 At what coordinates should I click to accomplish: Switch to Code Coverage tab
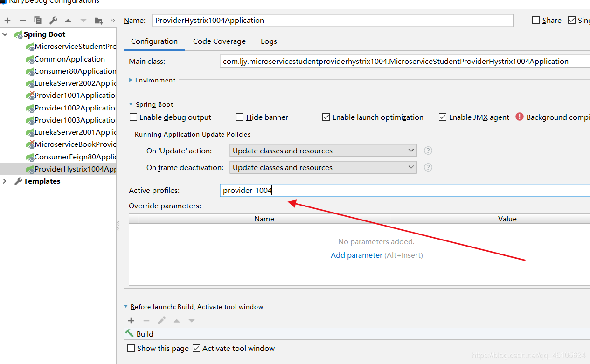tap(219, 41)
